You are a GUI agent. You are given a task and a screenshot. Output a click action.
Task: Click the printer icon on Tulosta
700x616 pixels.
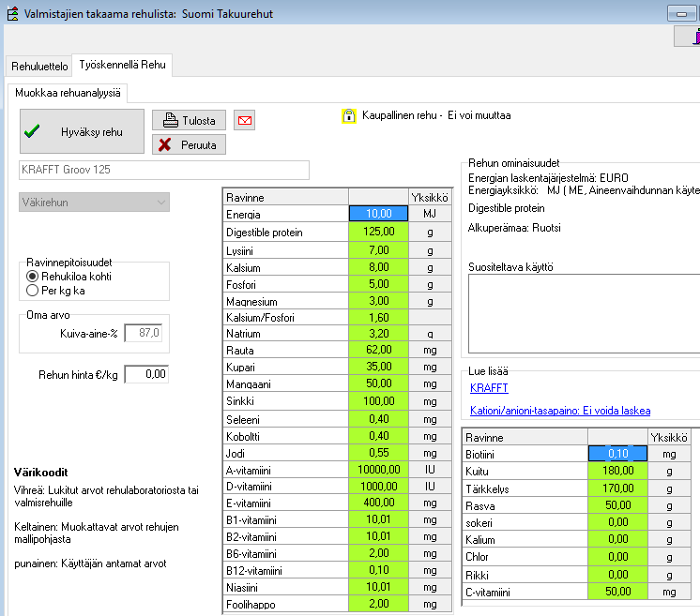click(x=171, y=120)
